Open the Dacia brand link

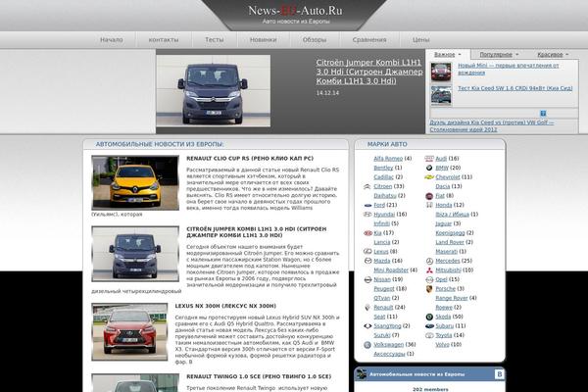[x=443, y=186]
